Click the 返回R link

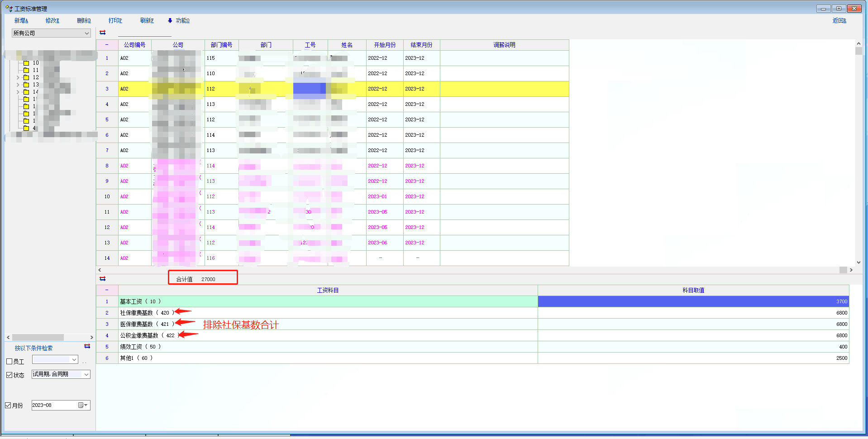click(x=839, y=20)
